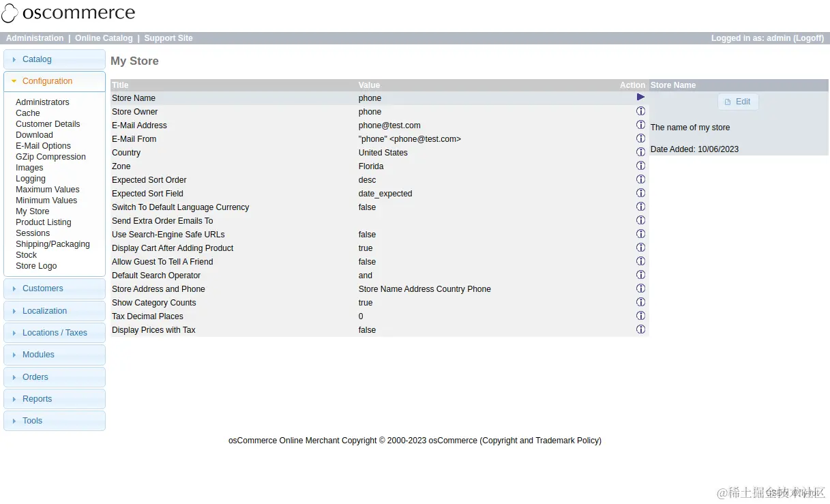The width and height of the screenshot is (830, 504).
Task: Open the Download configuration link
Action: tap(34, 135)
